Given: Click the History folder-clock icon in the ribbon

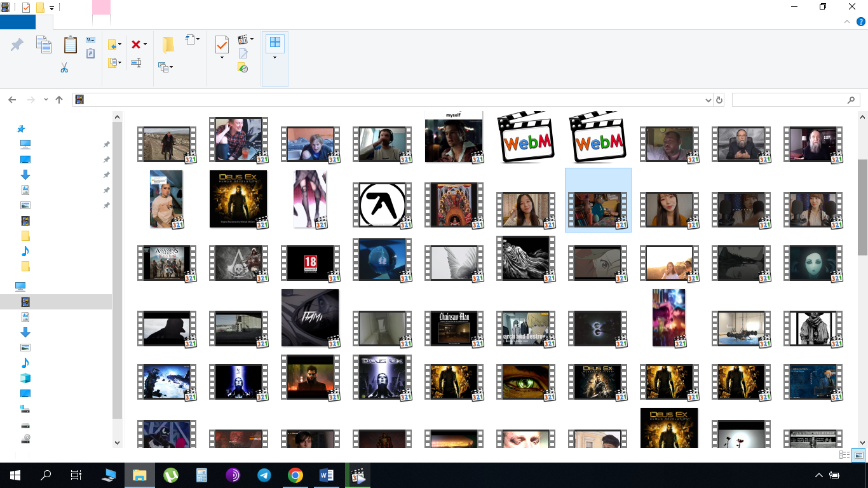Looking at the screenshot, I should click(243, 67).
